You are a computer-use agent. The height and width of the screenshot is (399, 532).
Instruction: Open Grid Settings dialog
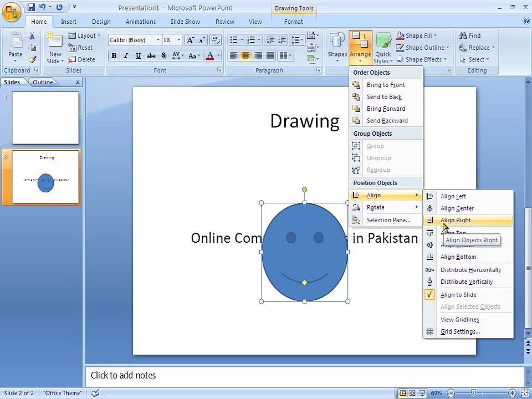click(x=468, y=331)
